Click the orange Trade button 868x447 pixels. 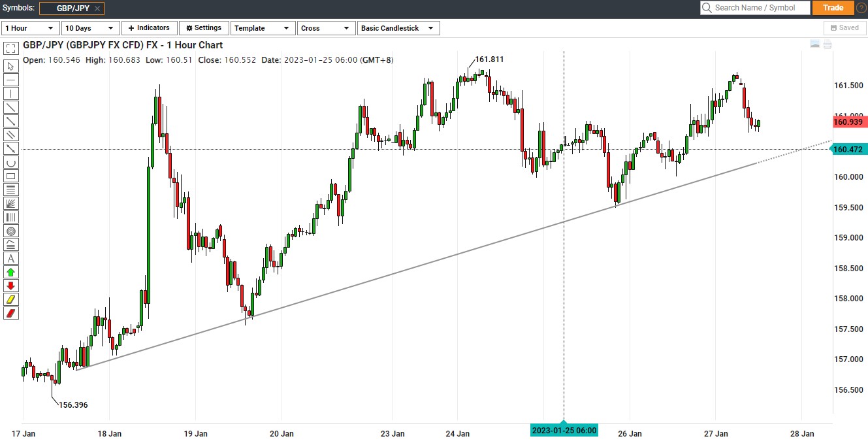tap(833, 8)
